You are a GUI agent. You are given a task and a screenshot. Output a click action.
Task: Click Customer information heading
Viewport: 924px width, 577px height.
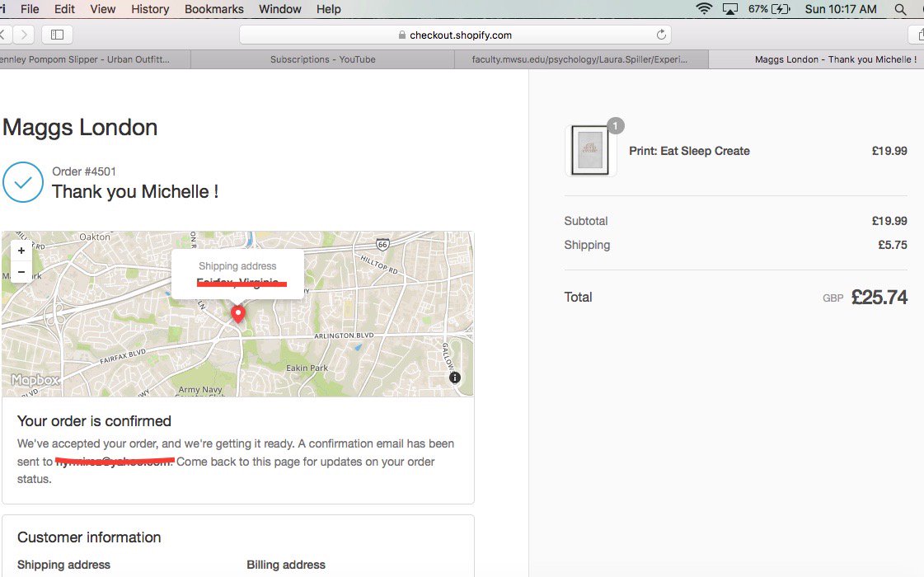coord(89,537)
